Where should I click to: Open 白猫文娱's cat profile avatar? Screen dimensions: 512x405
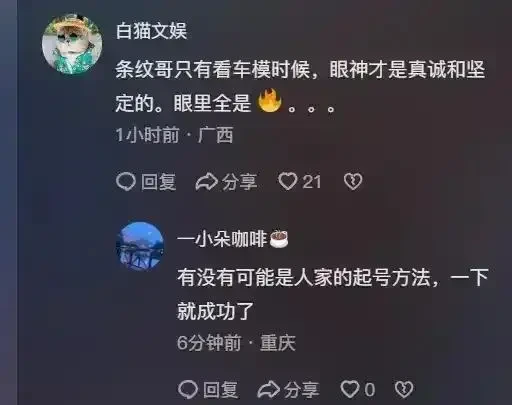coord(72,44)
